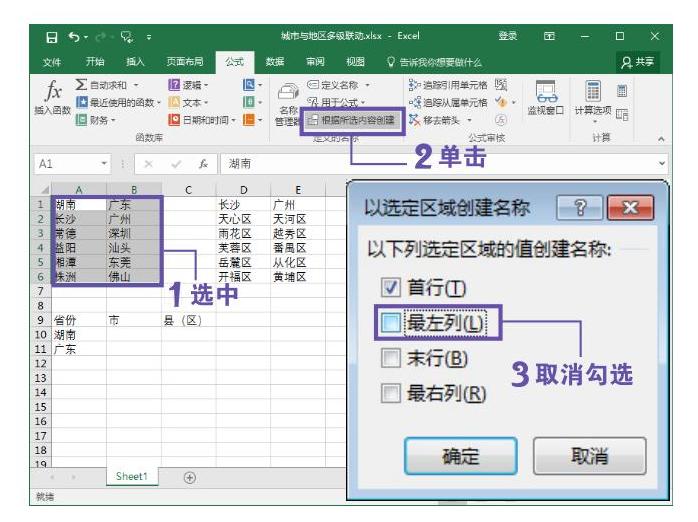Click the AutoSum (自动求和) sigma icon
This screenshot has width=698, height=522.
[81, 84]
